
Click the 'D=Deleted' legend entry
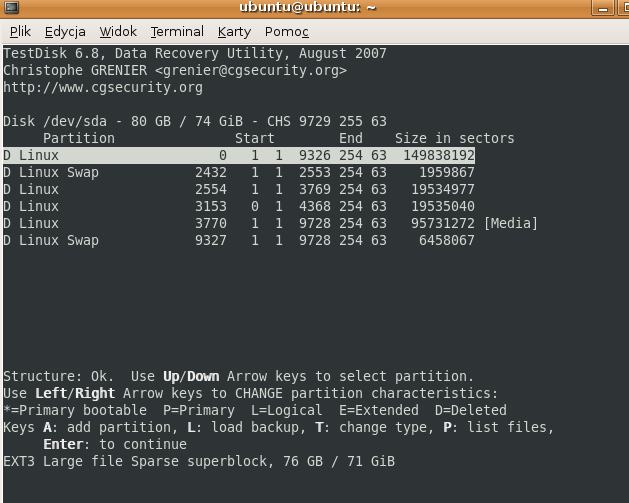click(x=471, y=410)
